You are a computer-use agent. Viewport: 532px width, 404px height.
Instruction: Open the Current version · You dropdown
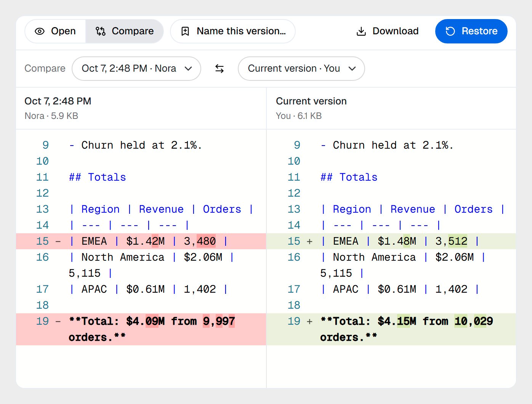pyautogui.click(x=301, y=69)
